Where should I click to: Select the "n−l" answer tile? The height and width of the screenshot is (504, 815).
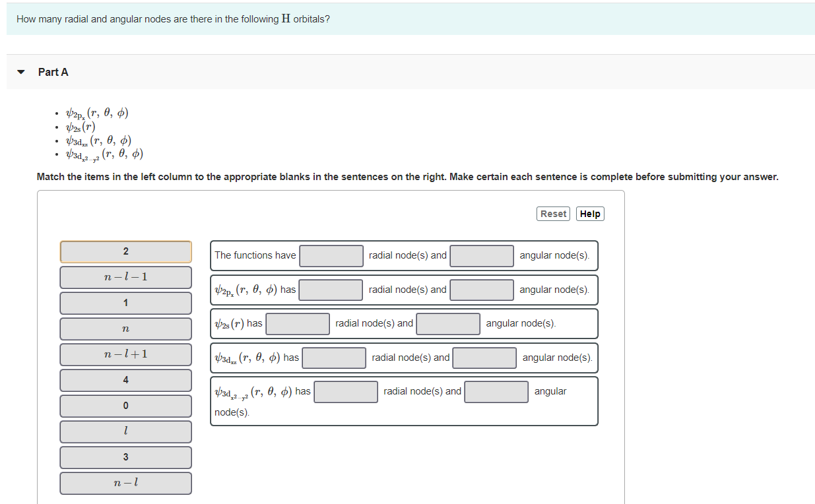125,482
